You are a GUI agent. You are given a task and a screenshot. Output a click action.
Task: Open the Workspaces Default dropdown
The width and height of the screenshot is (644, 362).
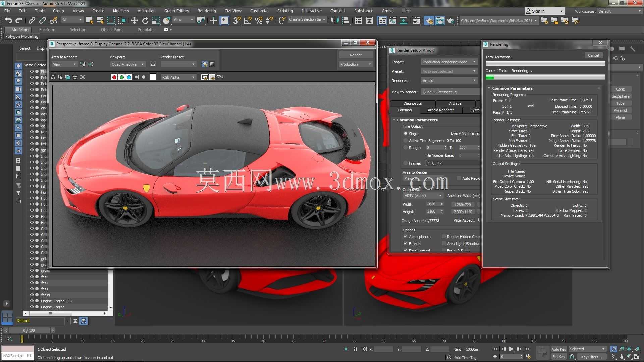(620, 11)
